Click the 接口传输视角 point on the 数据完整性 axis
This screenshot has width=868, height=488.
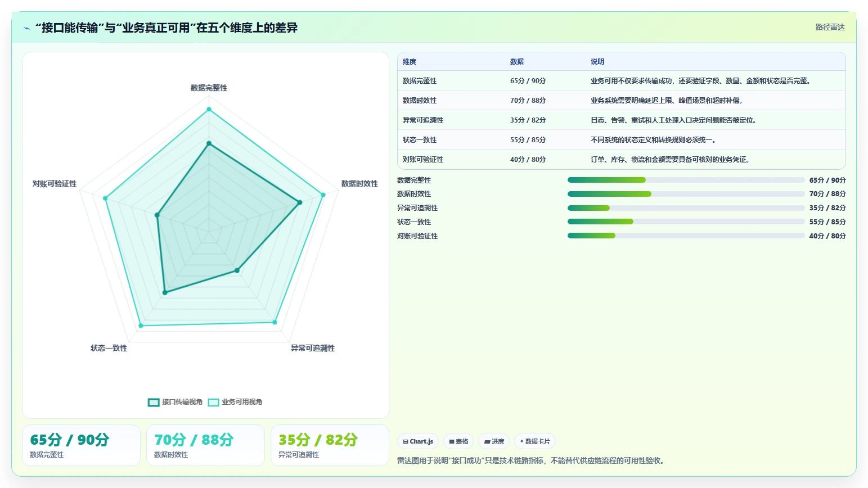click(209, 144)
